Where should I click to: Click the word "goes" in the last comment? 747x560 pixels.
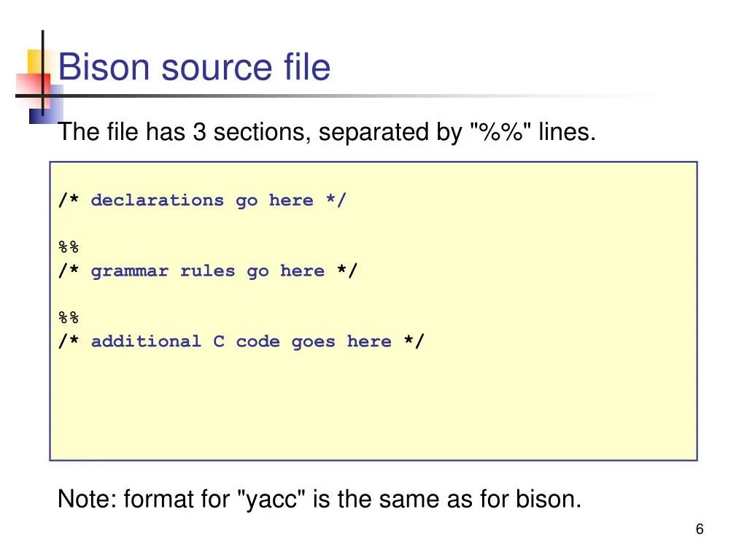(x=313, y=341)
